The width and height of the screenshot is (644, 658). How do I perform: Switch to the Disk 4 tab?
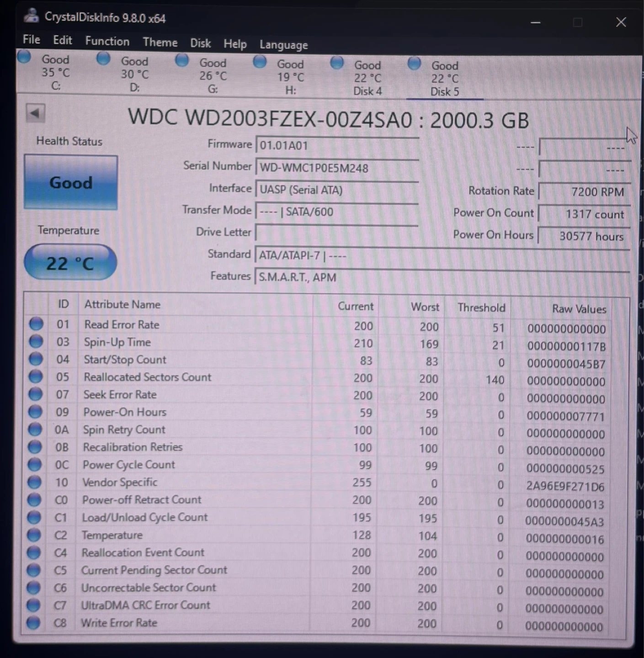point(367,78)
